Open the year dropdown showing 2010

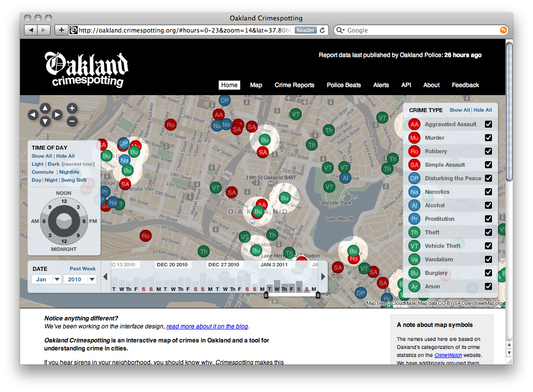click(x=80, y=279)
